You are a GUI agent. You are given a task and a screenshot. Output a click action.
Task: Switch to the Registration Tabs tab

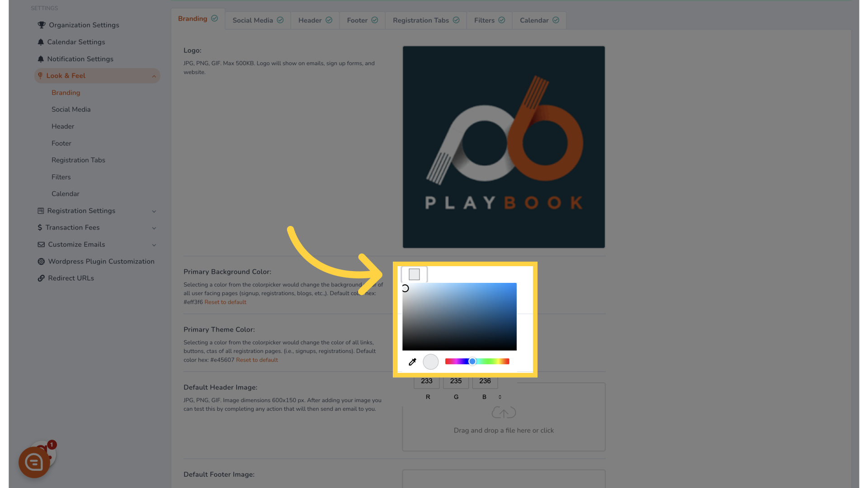426,20
